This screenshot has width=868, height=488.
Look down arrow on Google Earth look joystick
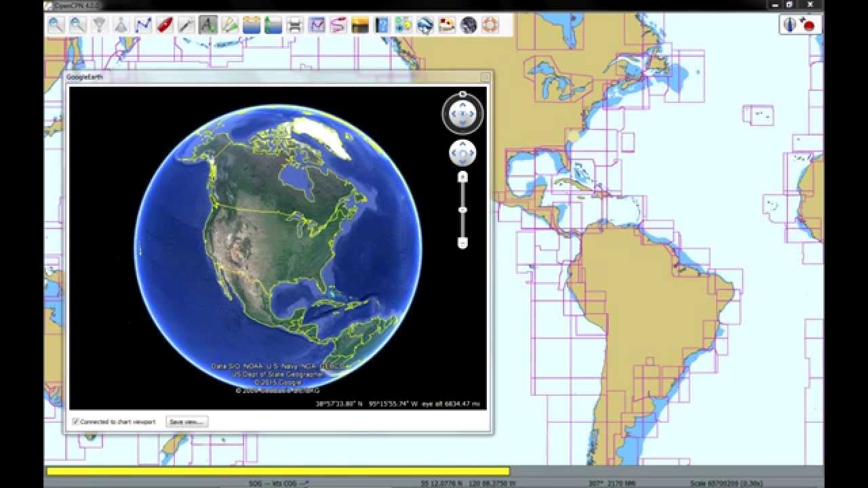(462, 123)
